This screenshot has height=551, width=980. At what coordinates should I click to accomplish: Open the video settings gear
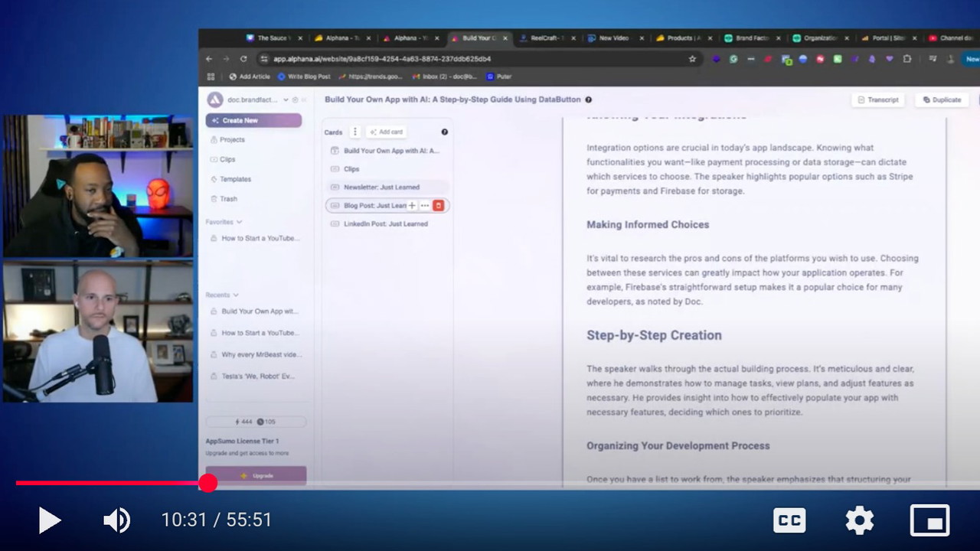(859, 520)
